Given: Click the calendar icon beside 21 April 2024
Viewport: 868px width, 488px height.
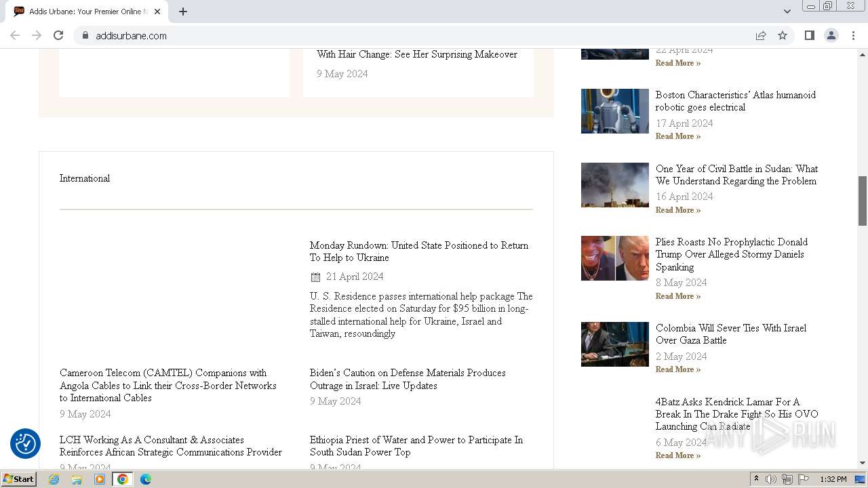Looking at the screenshot, I should pos(315,277).
